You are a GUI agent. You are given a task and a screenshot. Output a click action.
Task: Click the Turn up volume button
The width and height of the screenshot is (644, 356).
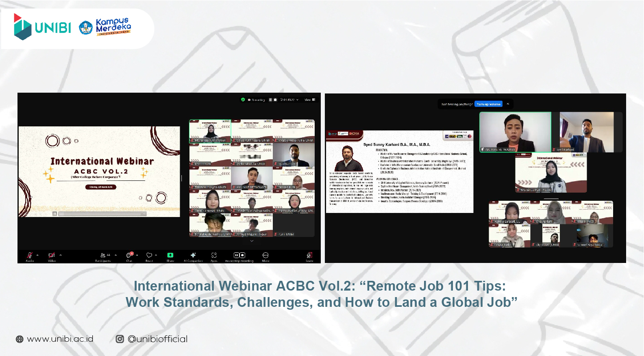[x=488, y=104]
